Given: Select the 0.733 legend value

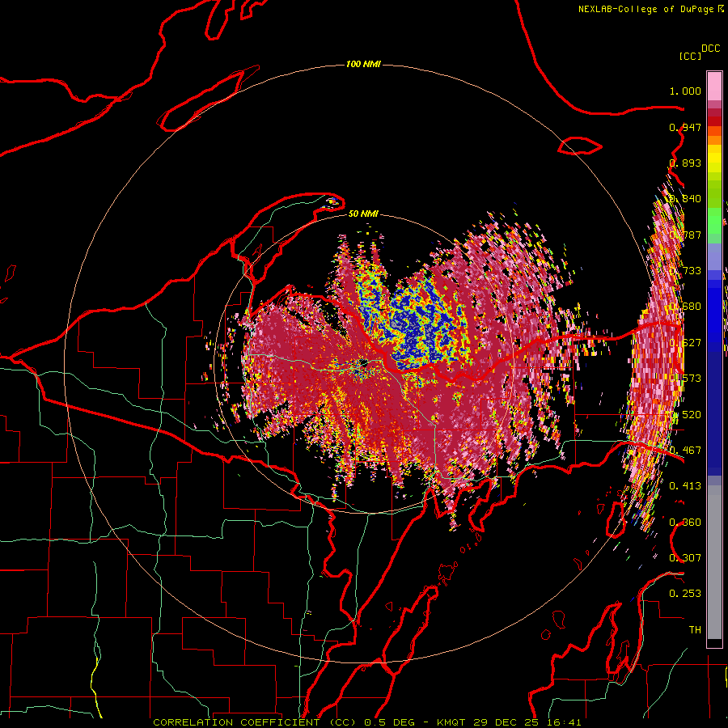Looking at the screenshot, I should pyautogui.click(x=685, y=271).
